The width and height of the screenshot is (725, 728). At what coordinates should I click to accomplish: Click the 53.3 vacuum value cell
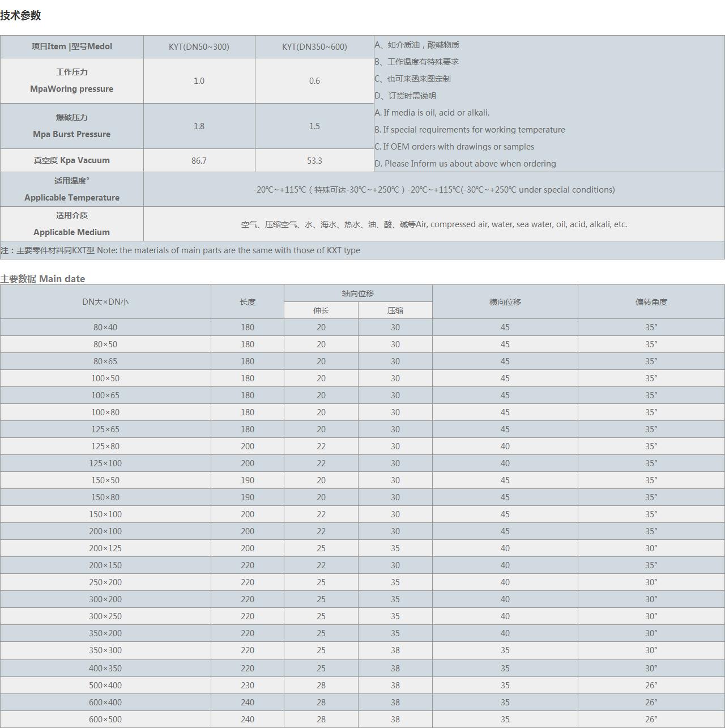click(314, 160)
